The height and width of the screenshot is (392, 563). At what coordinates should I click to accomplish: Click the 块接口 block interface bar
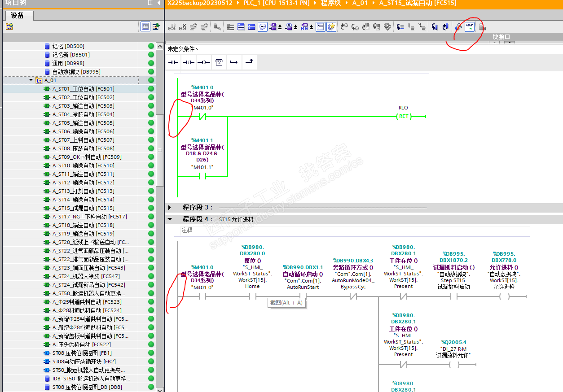coord(501,37)
